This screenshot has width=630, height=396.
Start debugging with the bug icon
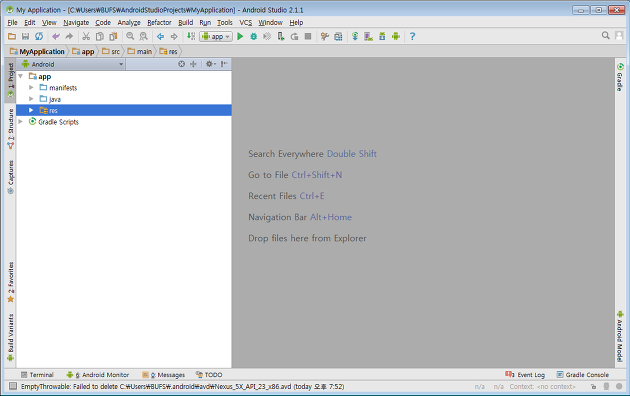click(x=254, y=37)
